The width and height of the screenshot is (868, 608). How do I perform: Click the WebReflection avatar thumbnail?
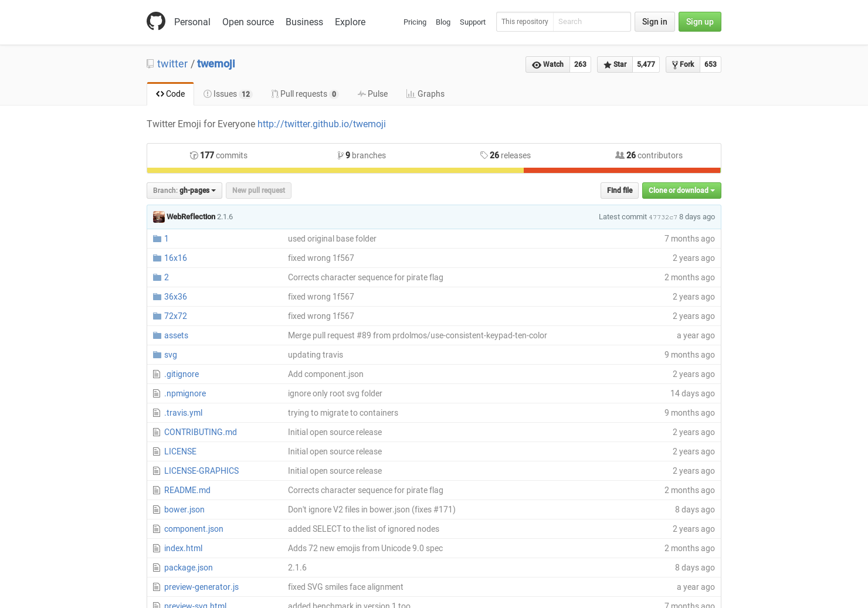pyautogui.click(x=159, y=217)
